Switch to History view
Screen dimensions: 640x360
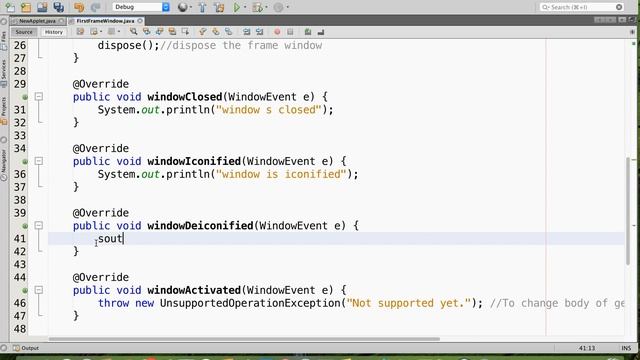(53, 32)
